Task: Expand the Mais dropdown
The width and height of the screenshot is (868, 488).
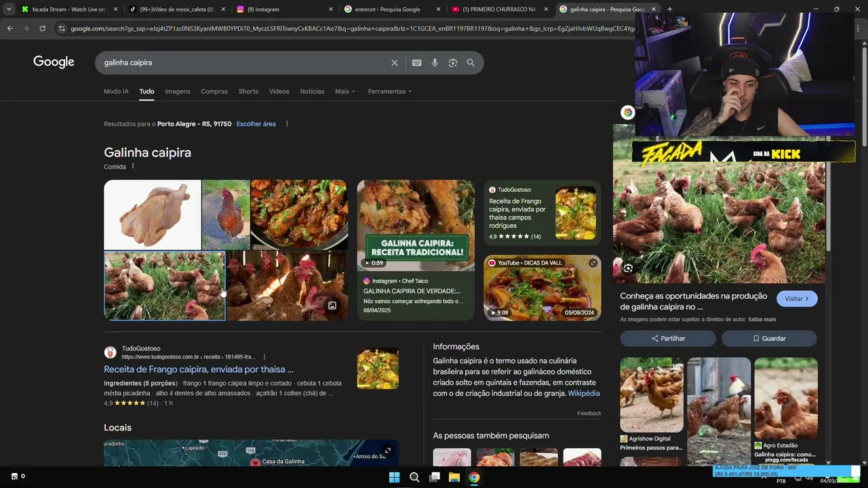Action: coord(344,91)
